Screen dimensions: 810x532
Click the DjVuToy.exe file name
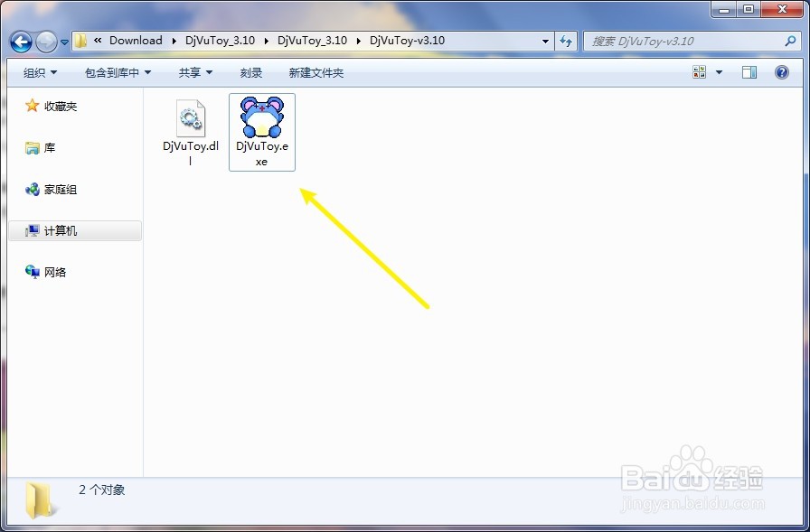coord(262,154)
